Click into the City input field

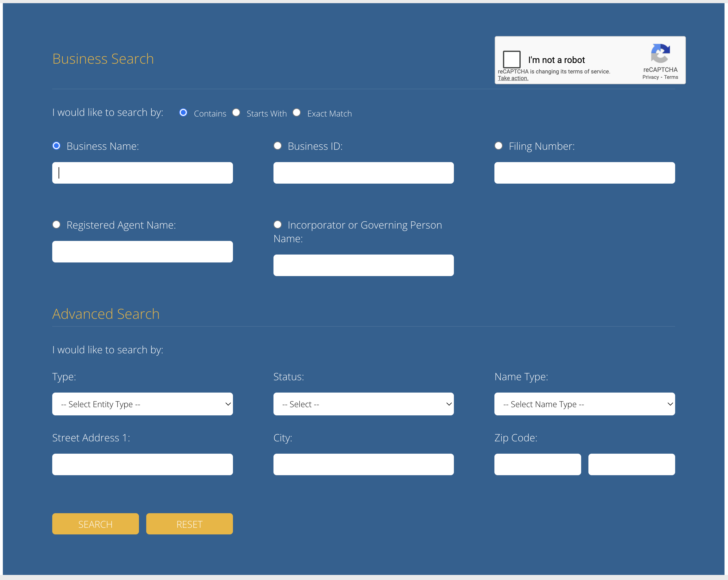click(x=363, y=464)
